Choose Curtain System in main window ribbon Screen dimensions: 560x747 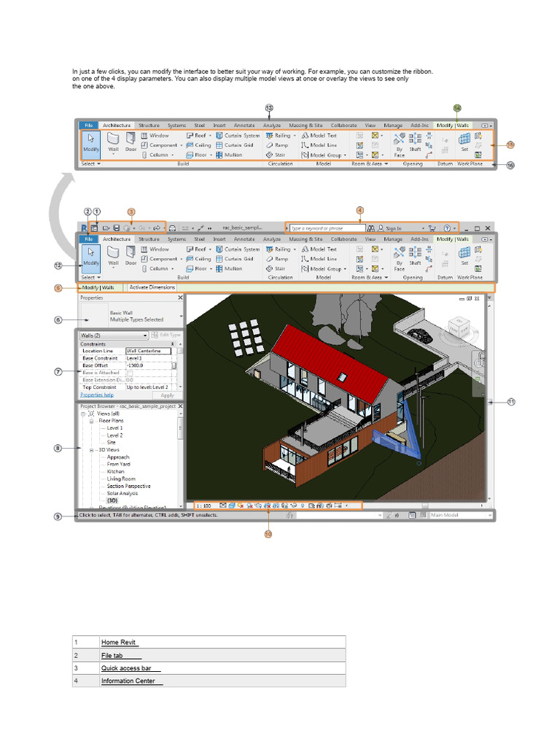pyautogui.click(x=238, y=249)
